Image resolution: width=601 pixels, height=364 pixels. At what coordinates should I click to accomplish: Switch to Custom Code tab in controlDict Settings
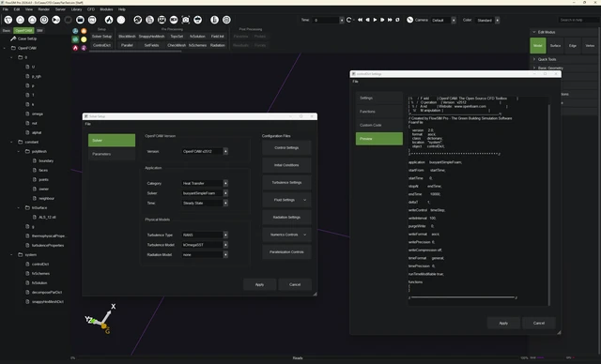(x=379, y=125)
